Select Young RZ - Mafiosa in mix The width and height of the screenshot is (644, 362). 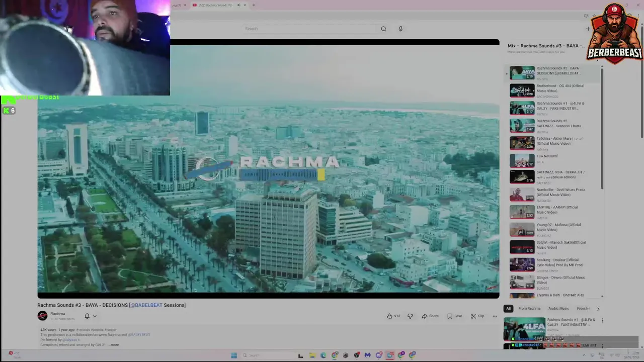pyautogui.click(x=553, y=230)
